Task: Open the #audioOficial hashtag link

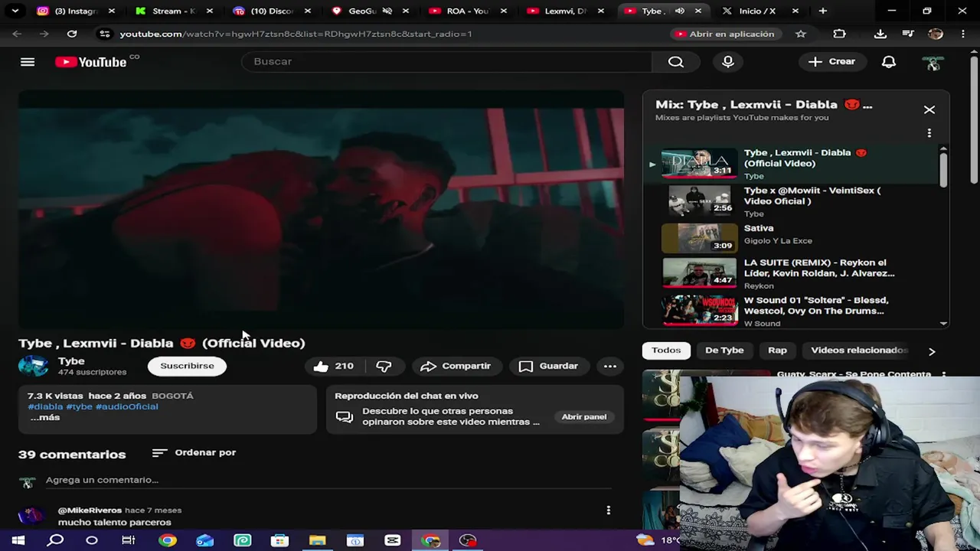Action: [126, 406]
